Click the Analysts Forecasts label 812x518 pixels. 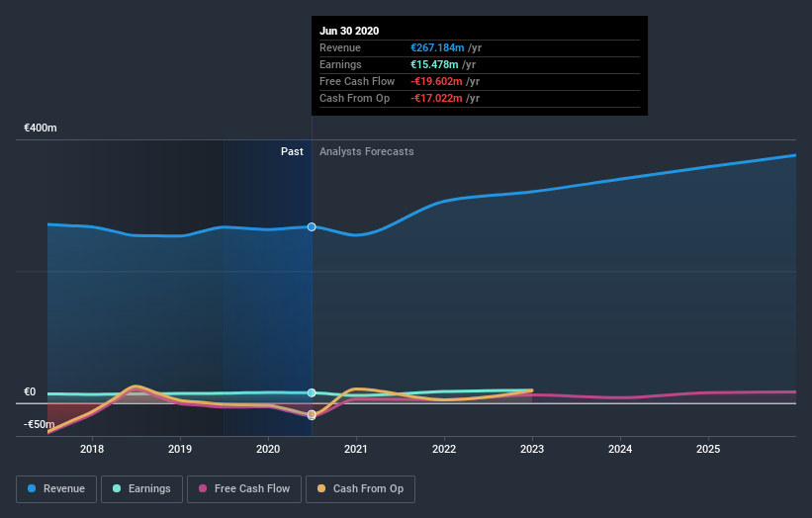click(x=367, y=151)
